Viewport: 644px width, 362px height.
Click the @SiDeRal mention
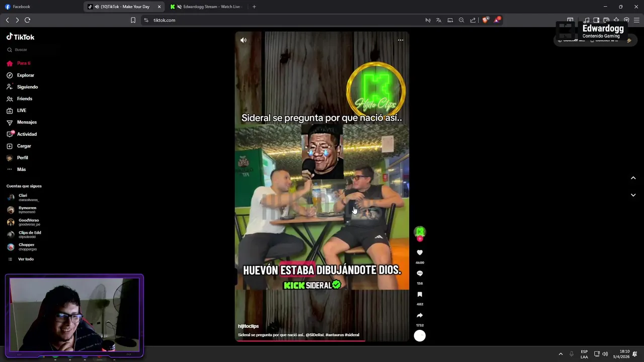point(315,335)
